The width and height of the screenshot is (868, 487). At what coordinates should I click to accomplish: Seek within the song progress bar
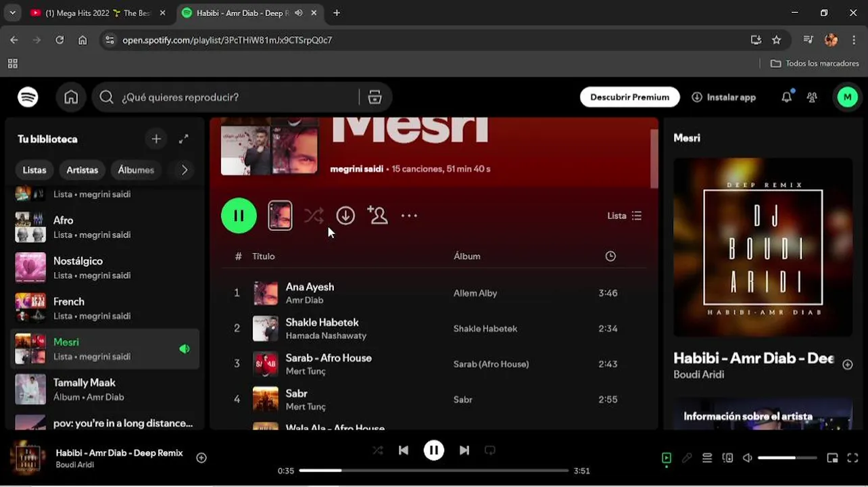pos(434,471)
